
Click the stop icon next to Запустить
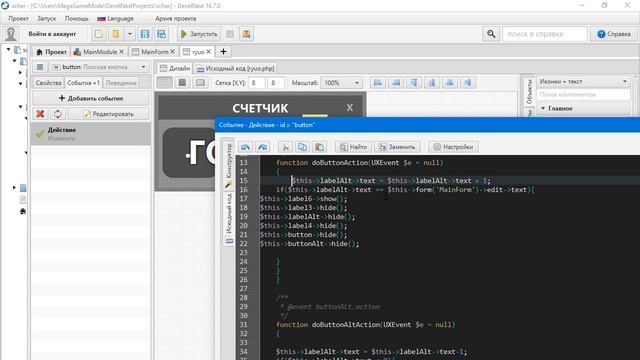[230, 34]
